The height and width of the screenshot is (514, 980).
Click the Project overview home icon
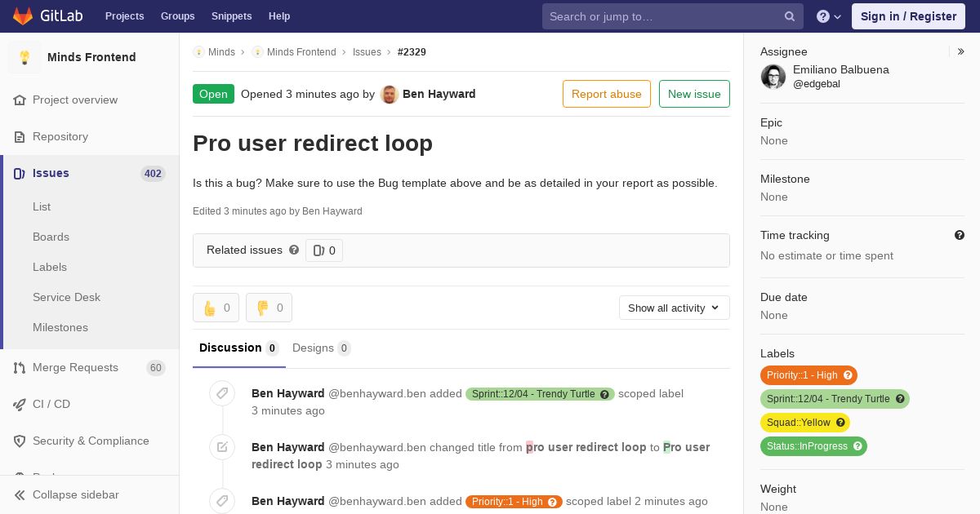point(20,100)
